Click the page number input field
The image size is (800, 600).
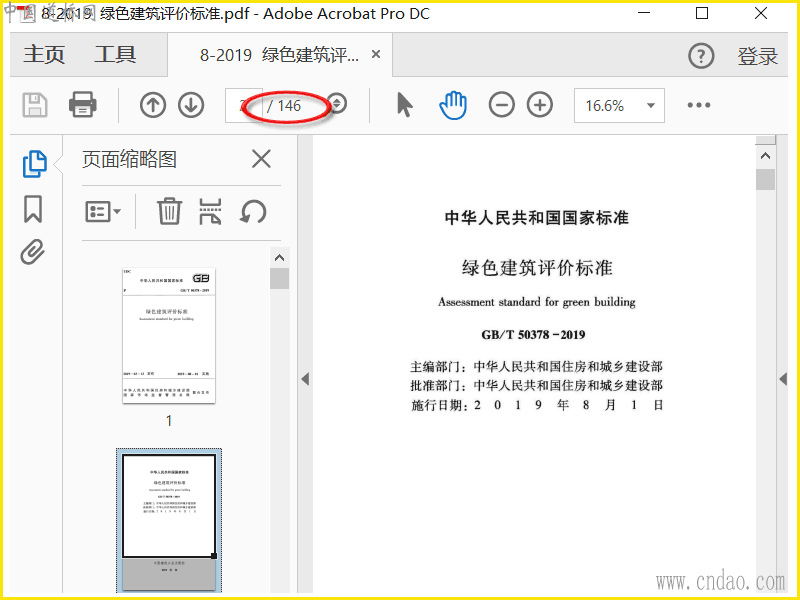[244, 106]
